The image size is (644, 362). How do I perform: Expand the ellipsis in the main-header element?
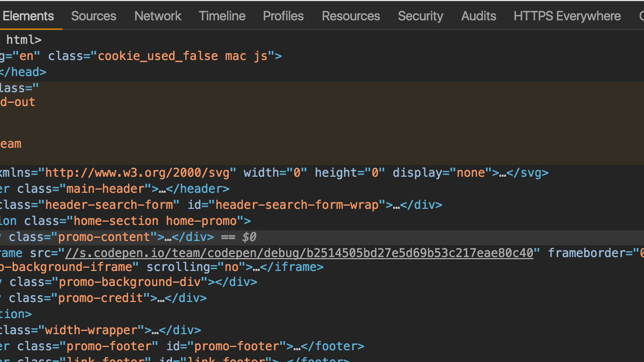[162, 189]
